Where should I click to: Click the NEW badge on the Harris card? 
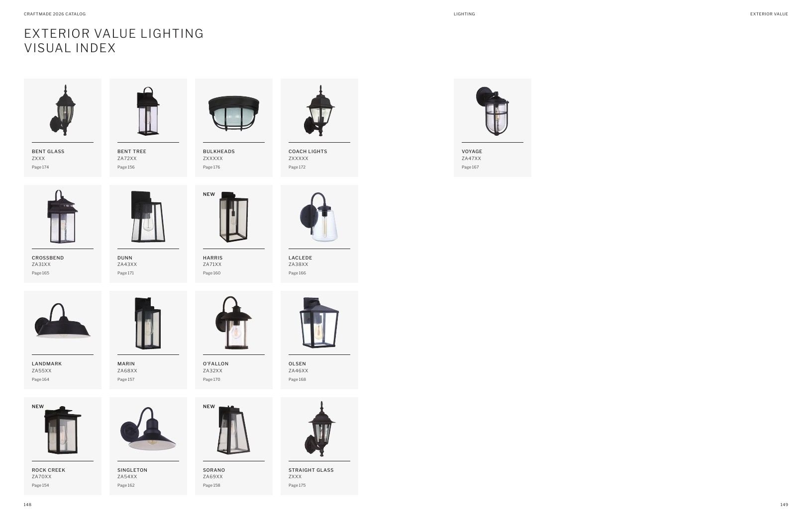tap(209, 194)
